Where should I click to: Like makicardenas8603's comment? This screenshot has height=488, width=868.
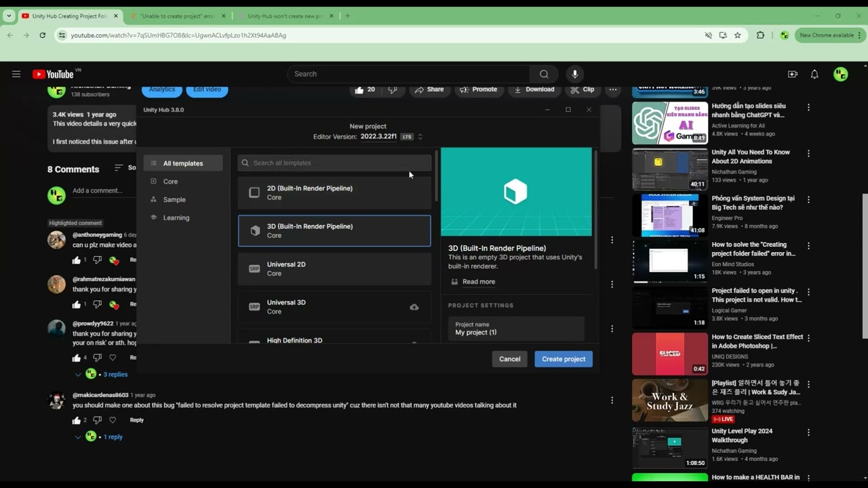[77, 420]
